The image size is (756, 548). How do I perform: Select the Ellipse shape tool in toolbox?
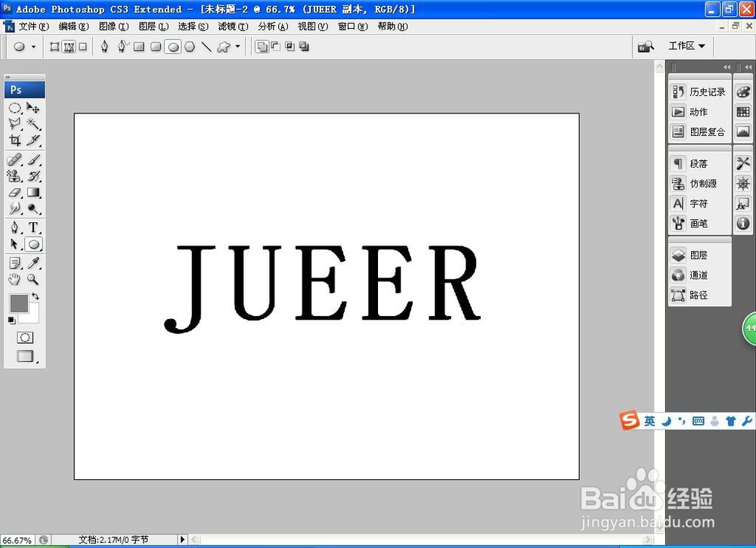click(33, 244)
